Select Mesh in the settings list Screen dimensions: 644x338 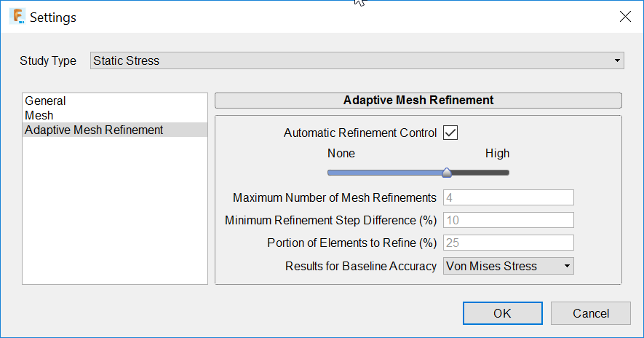114,115
